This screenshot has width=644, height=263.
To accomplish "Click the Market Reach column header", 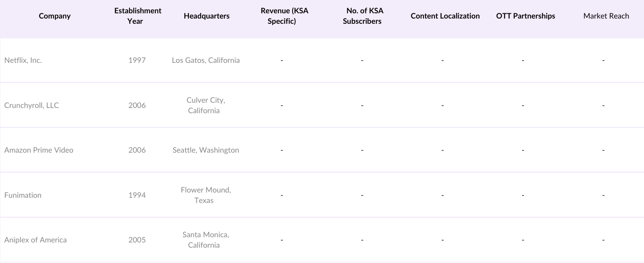I will point(606,16).
